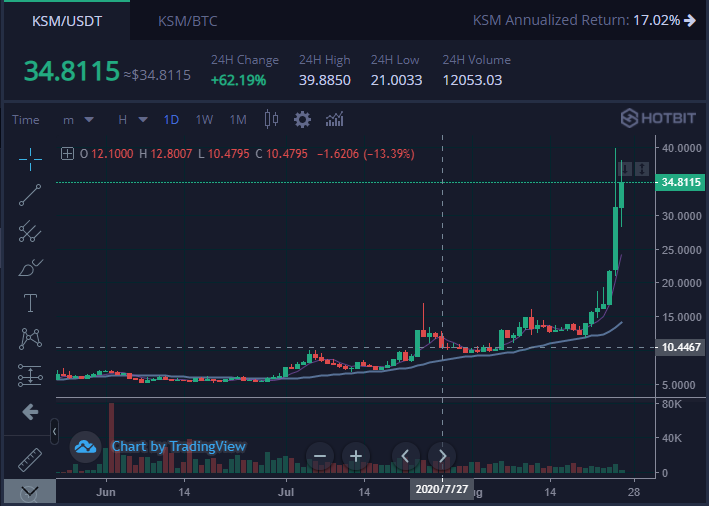This screenshot has height=506, width=709.
Task: Expand the legend box next to OHLC values
Action: click(67, 154)
